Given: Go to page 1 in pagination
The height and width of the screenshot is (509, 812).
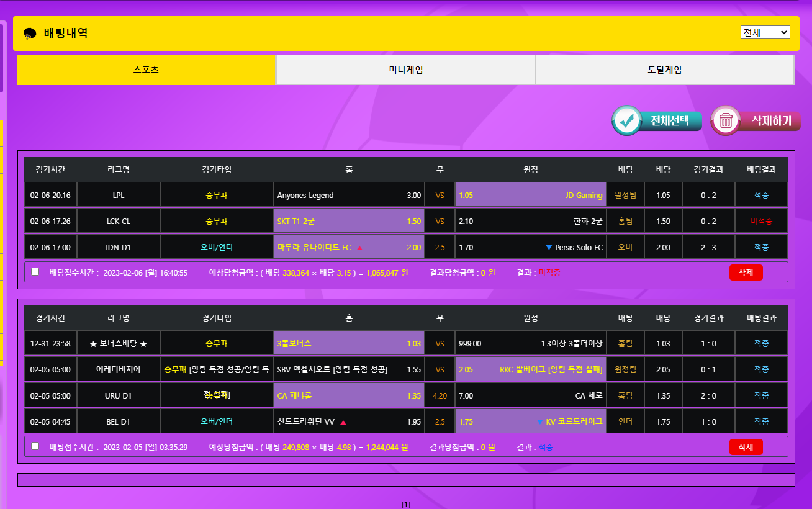Looking at the screenshot, I should [406, 504].
